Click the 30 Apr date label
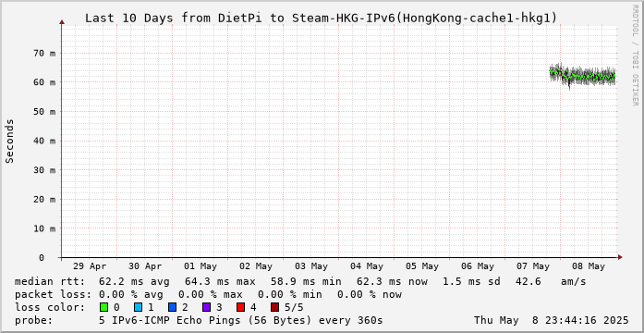This screenshot has width=644, height=333. [x=145, y=266]
